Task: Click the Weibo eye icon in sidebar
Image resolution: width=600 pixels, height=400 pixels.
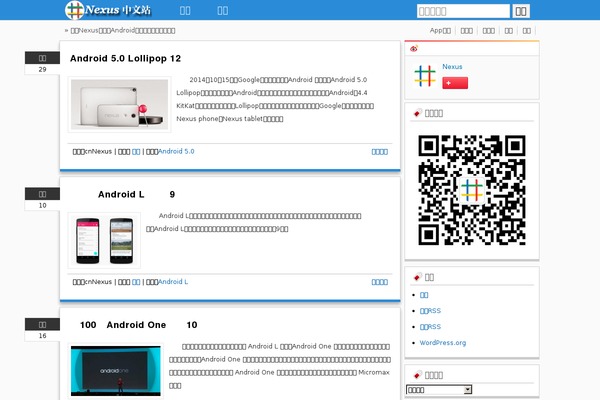Action: [x=413, y=48]
